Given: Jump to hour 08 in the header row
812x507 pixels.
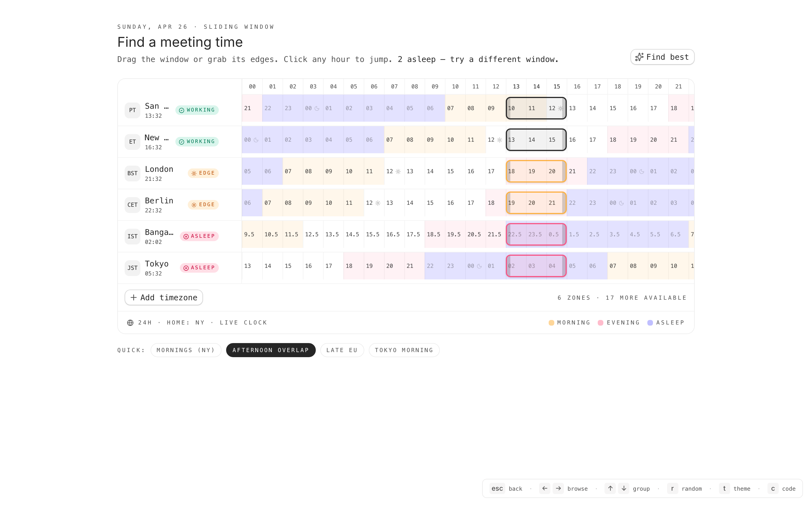Looking at the screenshot, I should pos(414,86).
